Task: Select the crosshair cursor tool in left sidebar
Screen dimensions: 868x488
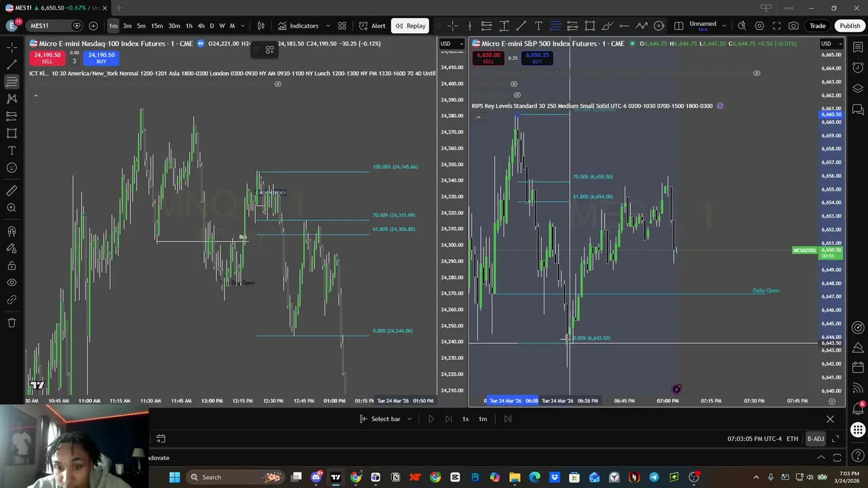Action: (x=12, y=47)
